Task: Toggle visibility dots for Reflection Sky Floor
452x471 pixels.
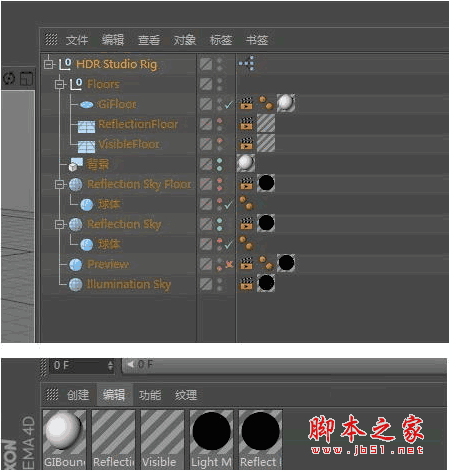Action: tap(220, 184)
